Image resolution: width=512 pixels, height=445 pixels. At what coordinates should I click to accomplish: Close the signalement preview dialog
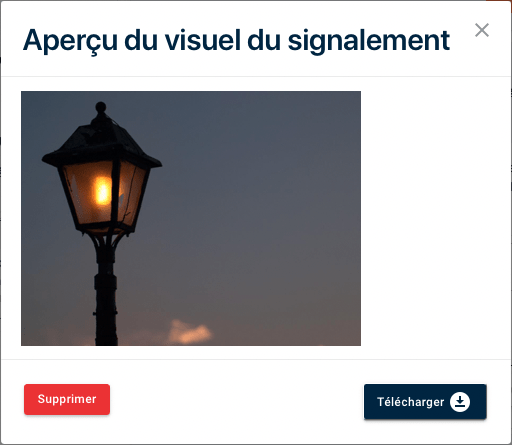pyautogui.click(x=482, y=30)
